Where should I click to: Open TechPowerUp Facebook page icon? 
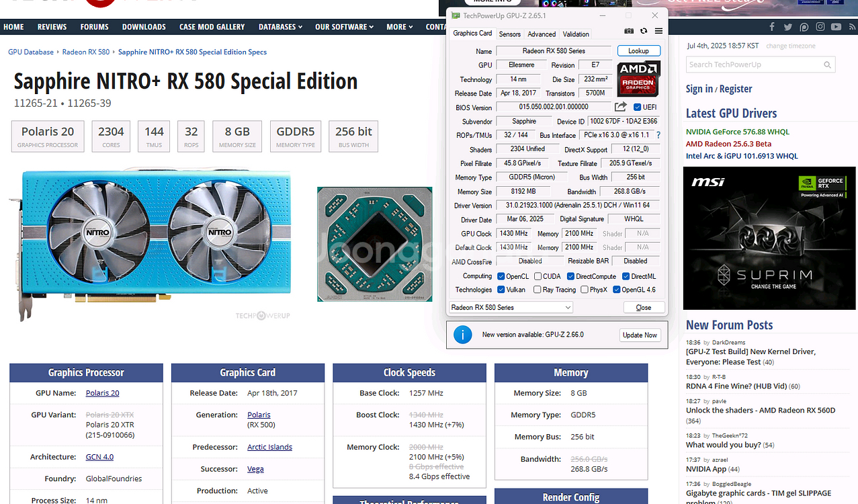click(x=772, y=27)
